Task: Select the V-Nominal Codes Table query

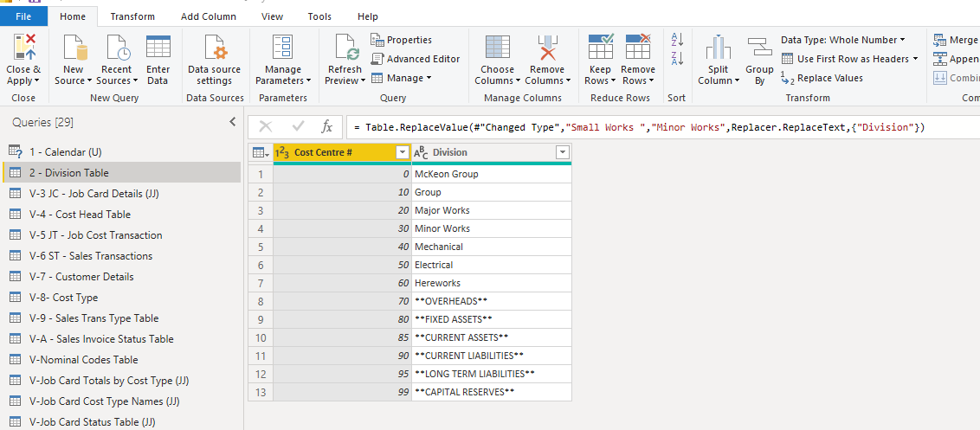Action: 121,359
